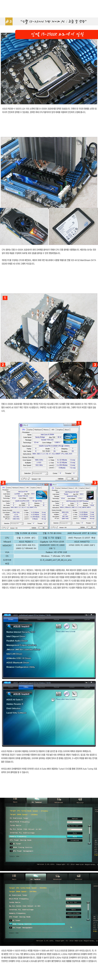Open Turbo Ratio By All Cores option, second BIOS
Image resolution: width=98 pixels, height=980 pixels.
[x=74, y=902]
